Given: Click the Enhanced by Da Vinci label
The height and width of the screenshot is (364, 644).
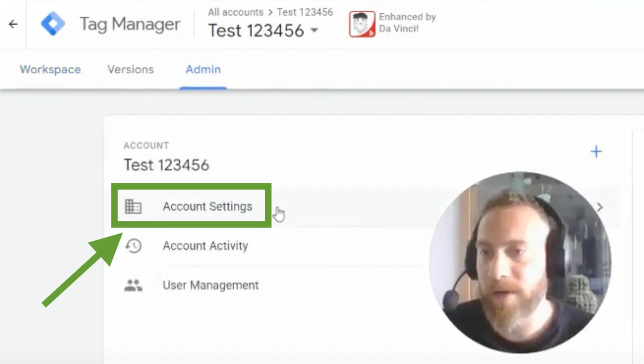Looking at the screenshot, I should [407, 22].
